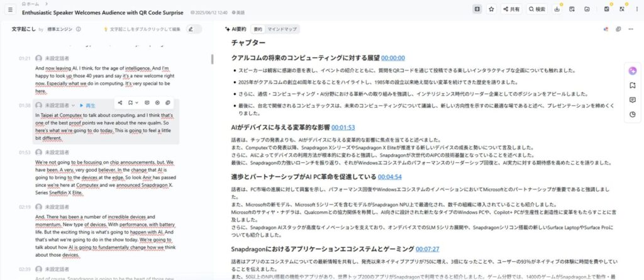Click the recording title text
Viewport: 644px width, 280px height.
pyautogui.click(x=103, y=13)
